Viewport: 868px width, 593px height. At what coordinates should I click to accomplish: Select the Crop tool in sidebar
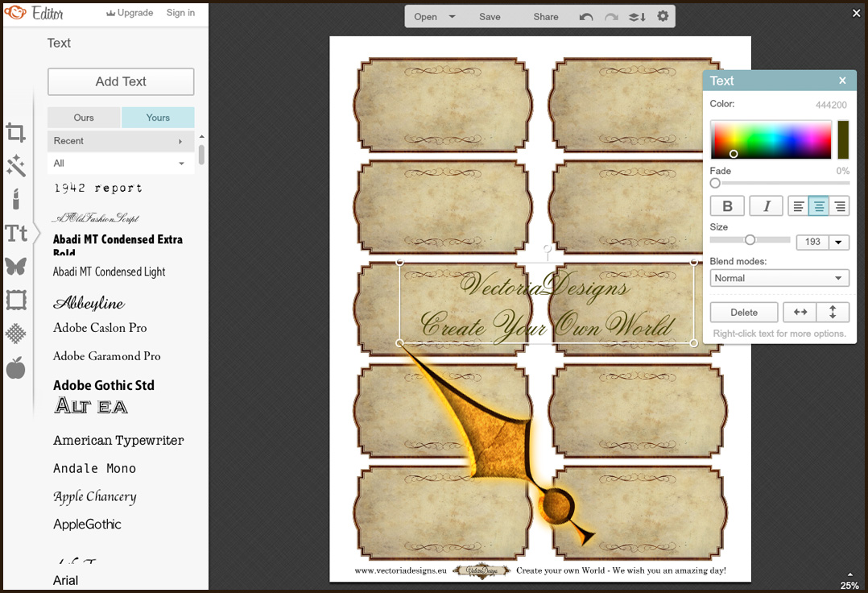(15, 133)
